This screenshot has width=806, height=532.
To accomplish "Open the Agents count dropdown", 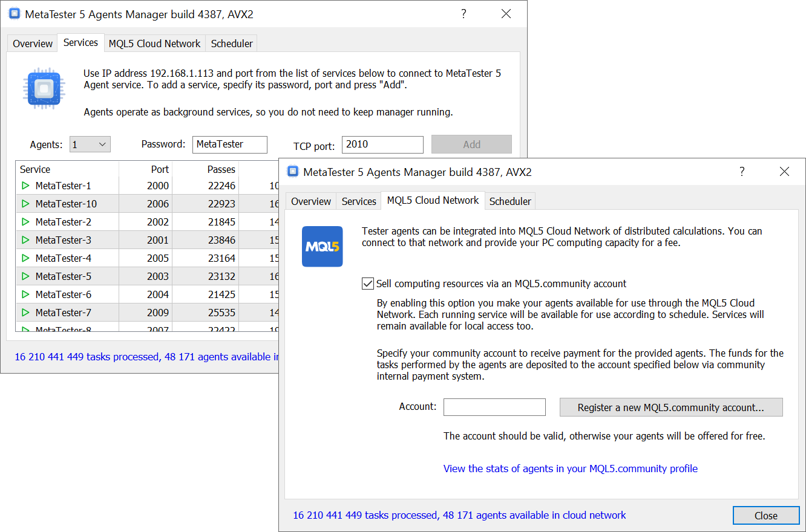I will tap(90, 144).
